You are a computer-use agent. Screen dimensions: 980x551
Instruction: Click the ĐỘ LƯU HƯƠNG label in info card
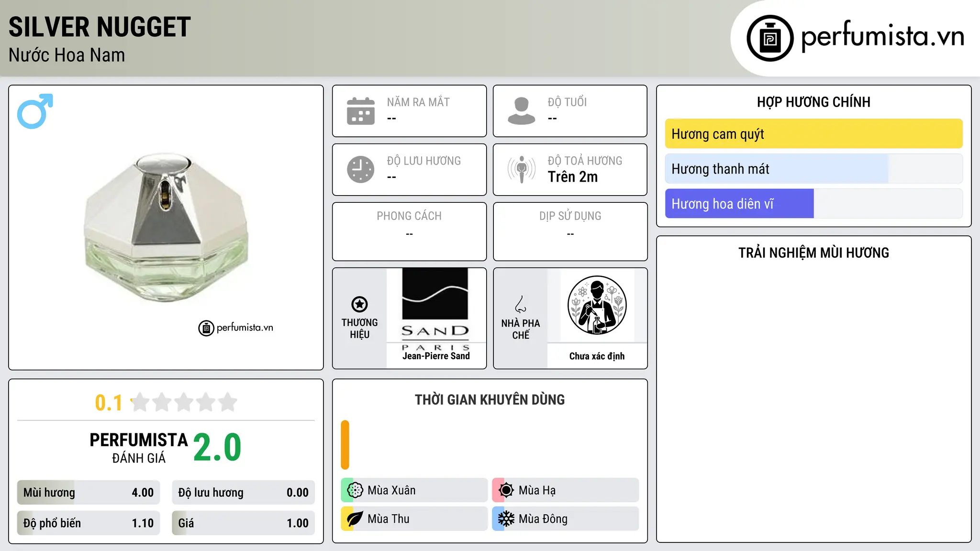(x=424, y=161)
